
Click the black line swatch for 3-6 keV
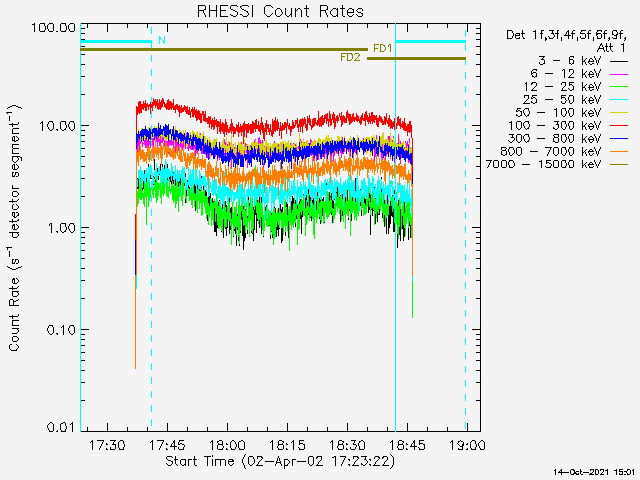(619, 61)
